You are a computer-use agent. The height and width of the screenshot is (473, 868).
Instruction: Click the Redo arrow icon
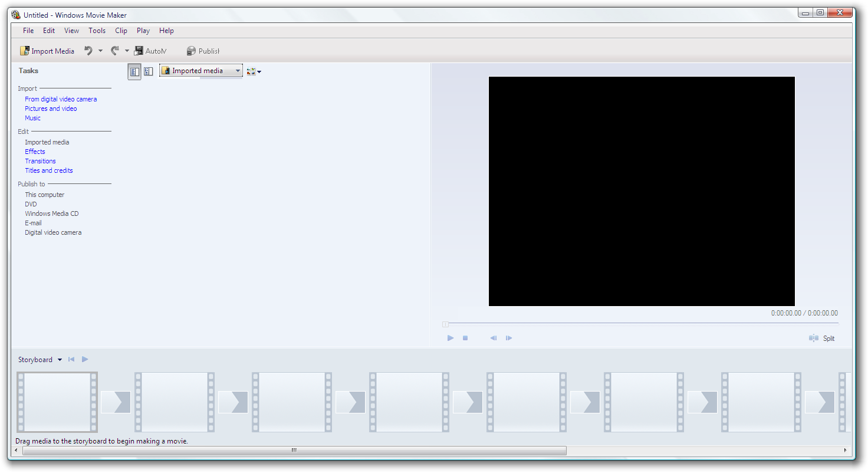(115, 51)
